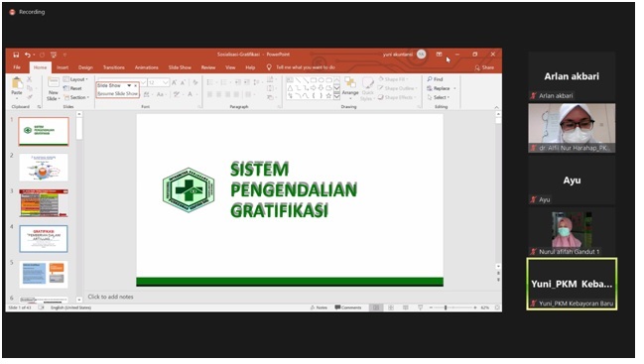The width and height of the screenshot is (644, 364).
Task: Expand the Select dropdown in Editing
Action: (x=439, y=97)
